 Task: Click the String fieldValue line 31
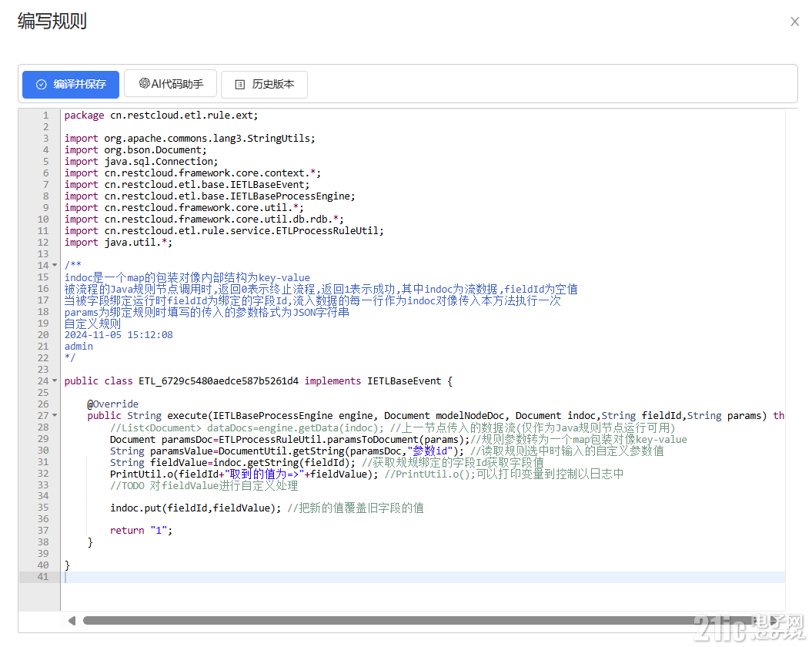232,462
